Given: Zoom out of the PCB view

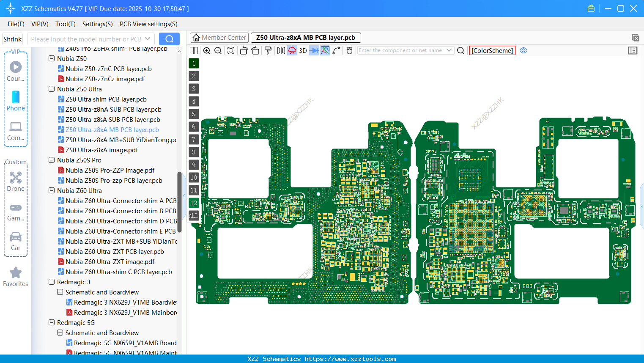Looking at the screenshot, I should click(217, 50).
